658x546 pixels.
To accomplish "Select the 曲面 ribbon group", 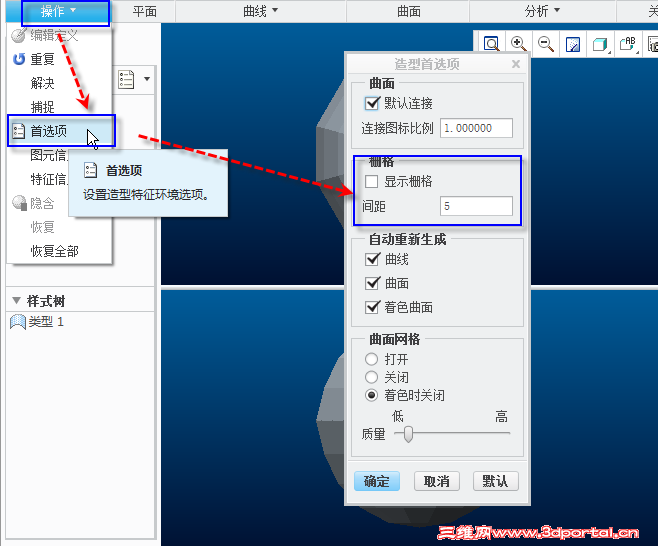I will click(x=408, y=11).
